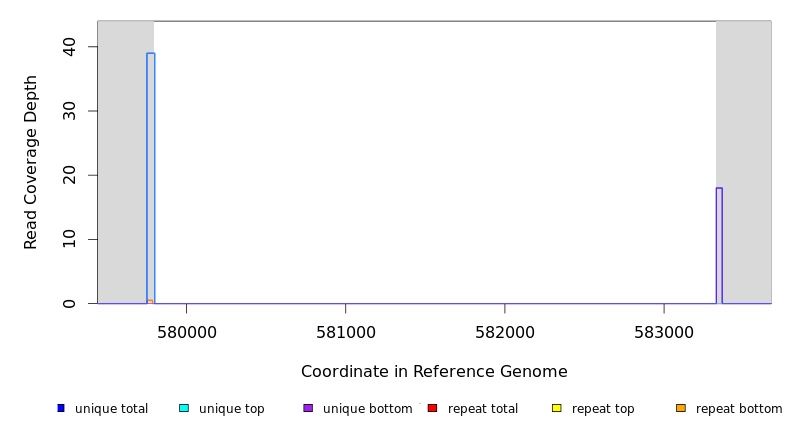
Task: Click the 'Coordinate in Reference Genome' axis title
Action: (x=434, y=372)
